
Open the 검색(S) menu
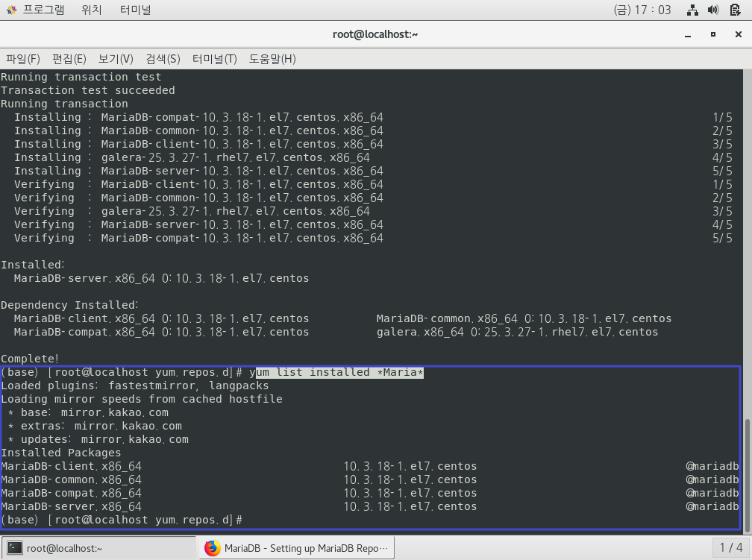[163, 58]
